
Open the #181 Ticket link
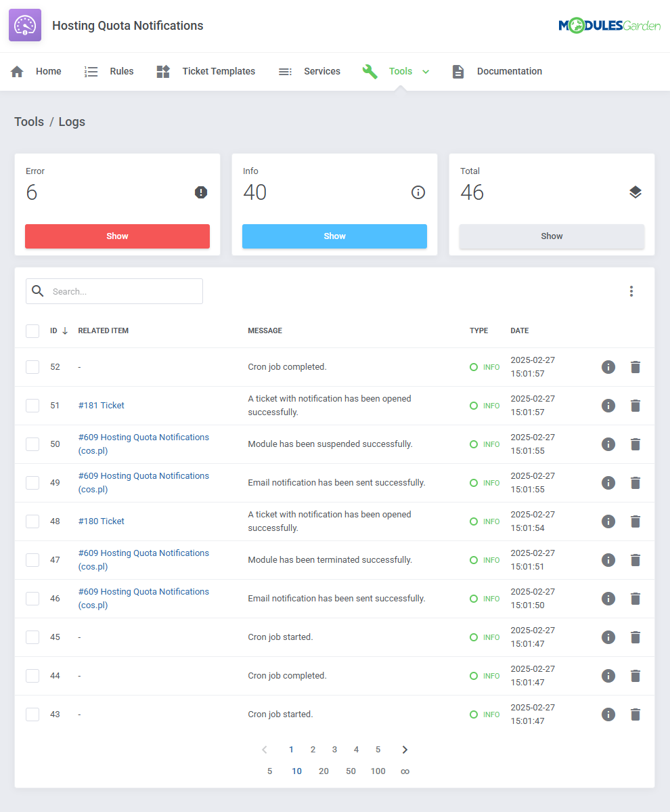[x=102, y=406]
